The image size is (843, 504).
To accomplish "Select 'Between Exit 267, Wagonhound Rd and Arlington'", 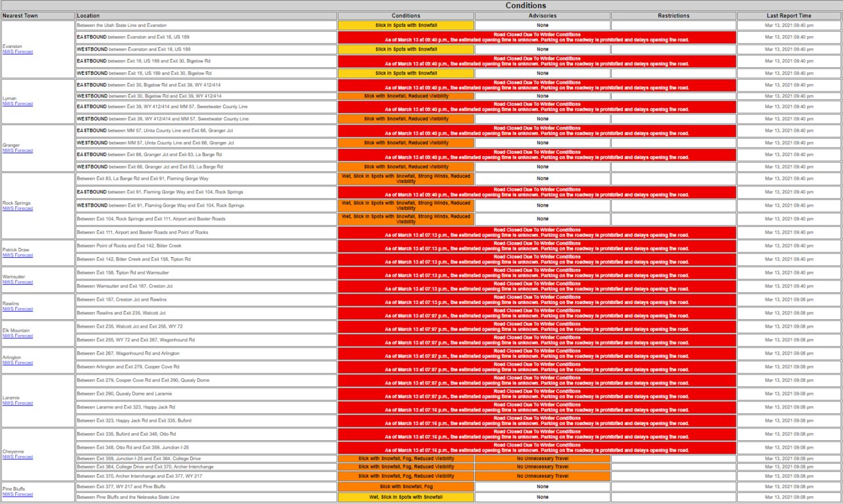I will coord(207,353).
